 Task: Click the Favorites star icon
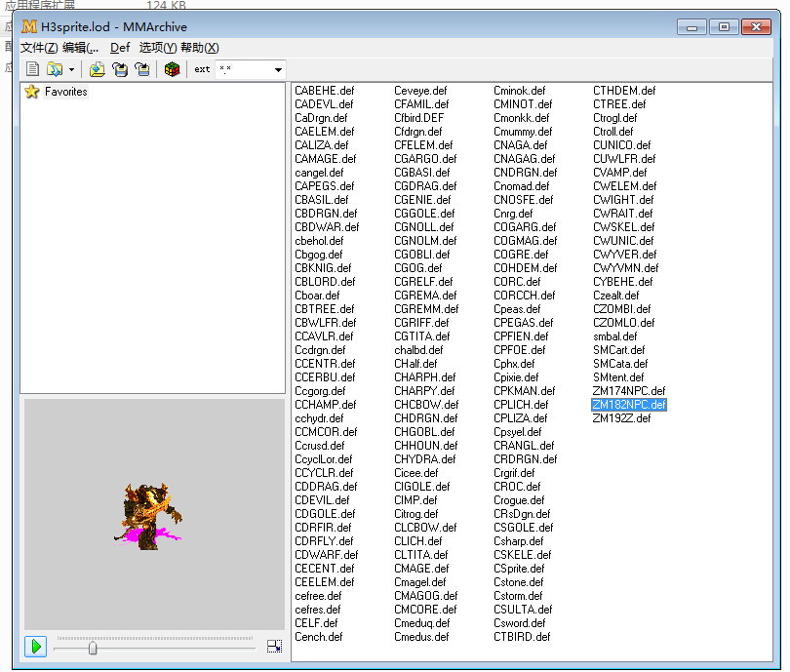click(x=32, y=92)
